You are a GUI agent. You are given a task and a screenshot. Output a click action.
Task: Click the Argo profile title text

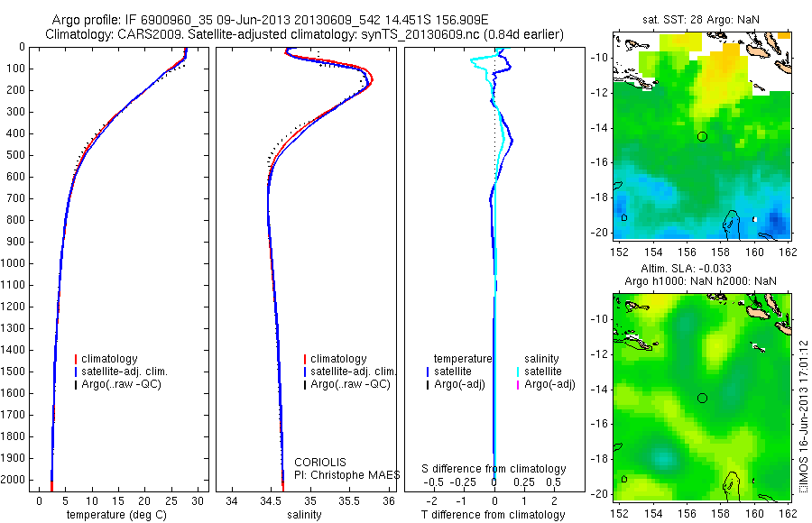pyautogui.click(x=270, y=20)
